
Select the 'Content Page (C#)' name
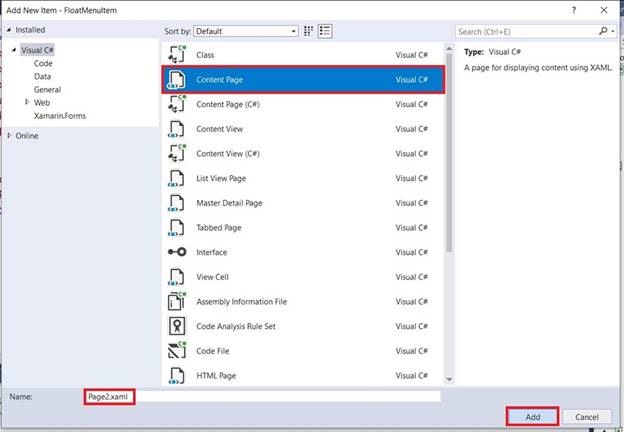click(x=228, y=104)
